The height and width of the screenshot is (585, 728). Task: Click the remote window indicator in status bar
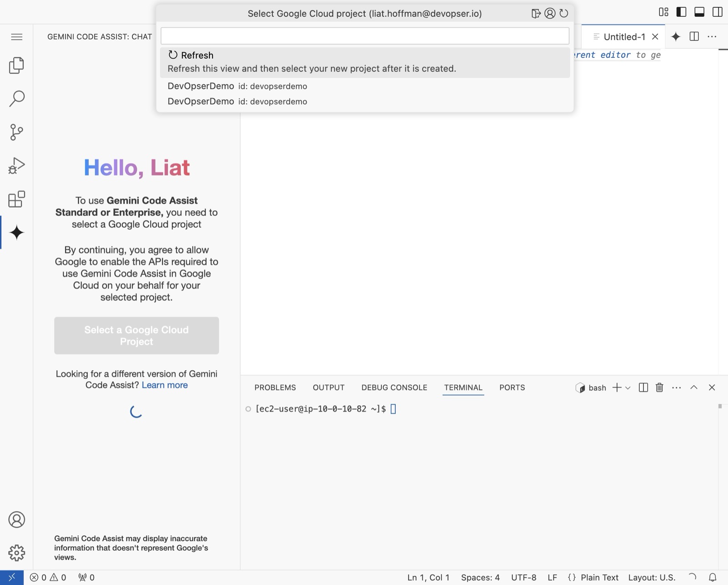click(x=12, y=577)
